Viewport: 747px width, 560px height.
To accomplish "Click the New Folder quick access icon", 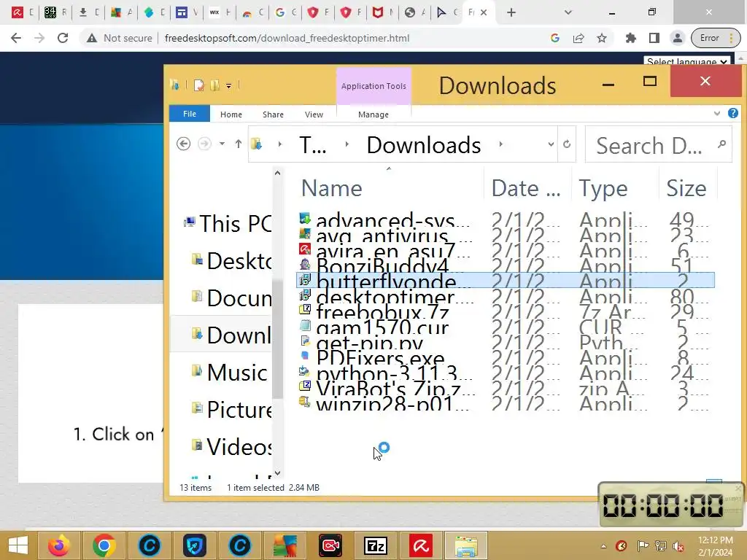I will pos(215,86).
